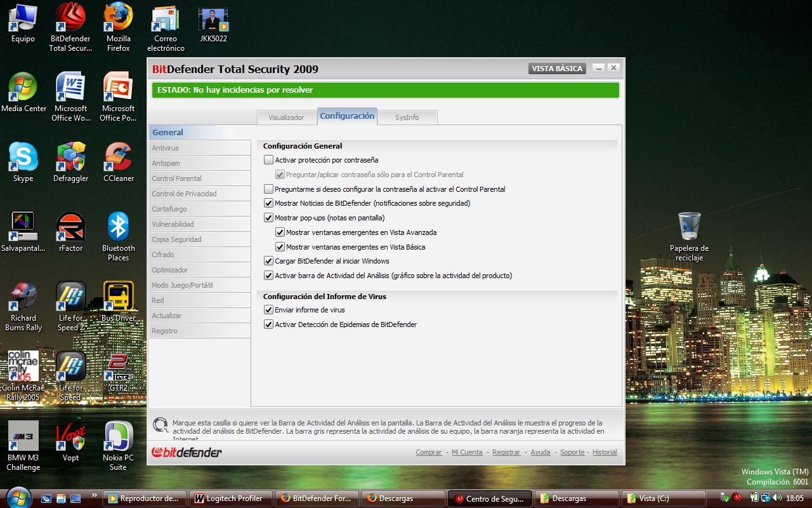Uncheck Cargar BitDefender al iniciar Windows
Viewport: 812px width, 508px height.
point(269,261)
